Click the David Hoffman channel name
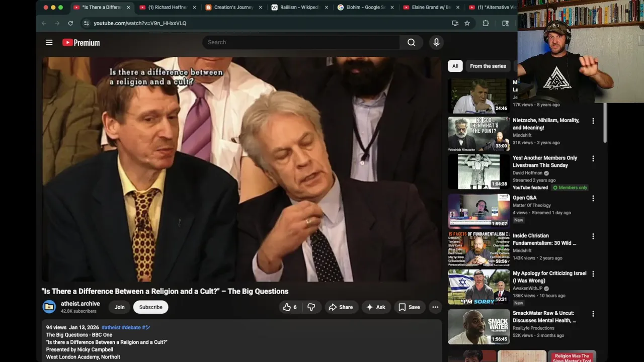This screenshot has height=362, width=644. [x=527, y=173]
